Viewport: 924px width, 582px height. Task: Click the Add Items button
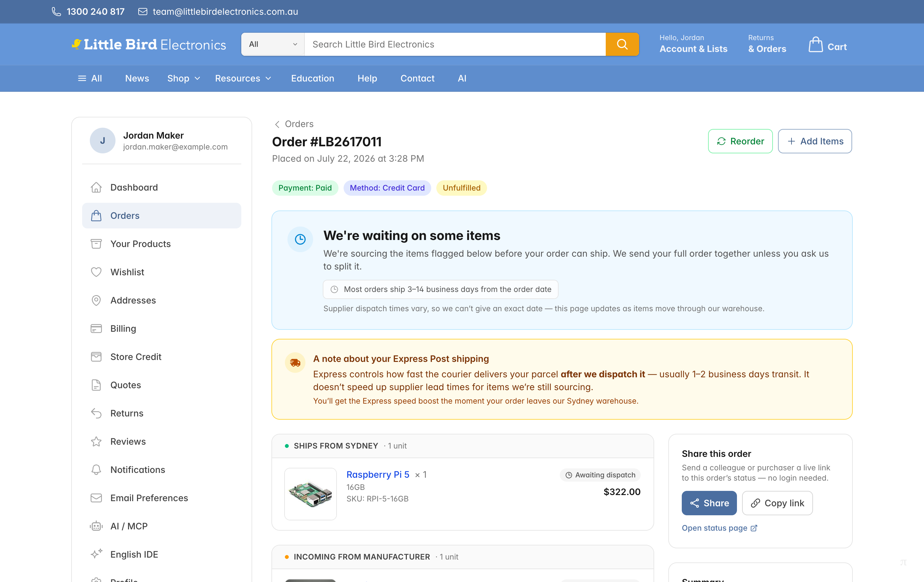click(x=815, y=141)
